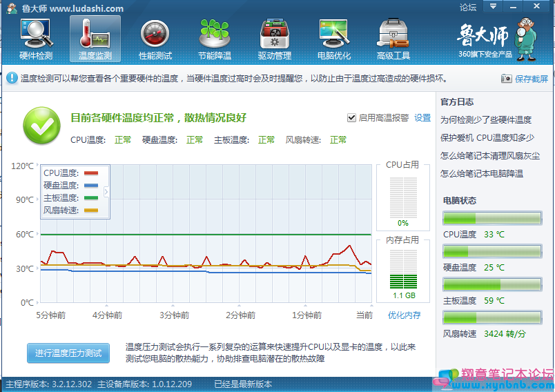555x392 pixels.
Task: Click the camera icon beside 保存截屏
Action: click(506, 79)
